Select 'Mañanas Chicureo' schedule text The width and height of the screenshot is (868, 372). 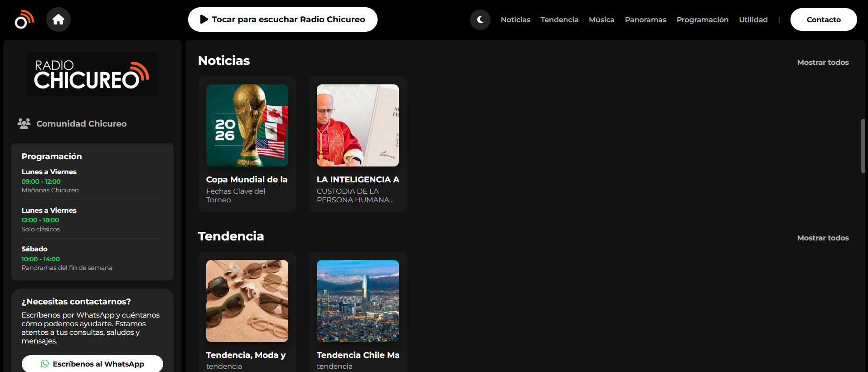pos(50,190)
